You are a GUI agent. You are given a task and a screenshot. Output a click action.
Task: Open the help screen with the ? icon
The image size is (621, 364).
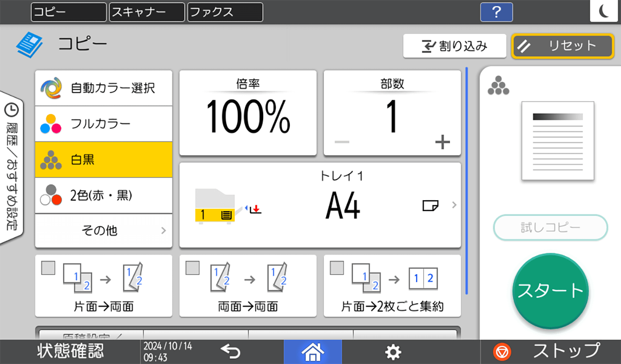point(496,12)
